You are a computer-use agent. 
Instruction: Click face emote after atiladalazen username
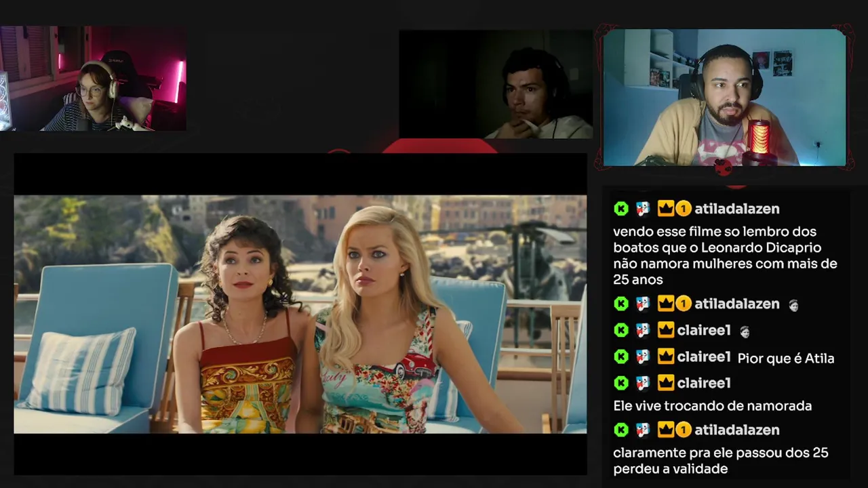click(793, 305)
